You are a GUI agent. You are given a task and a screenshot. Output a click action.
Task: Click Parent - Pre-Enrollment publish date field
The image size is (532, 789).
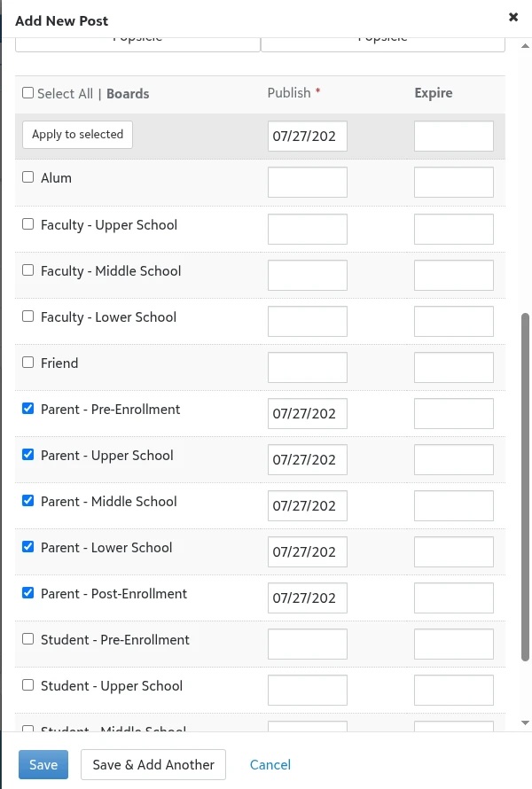click(308, 414)
